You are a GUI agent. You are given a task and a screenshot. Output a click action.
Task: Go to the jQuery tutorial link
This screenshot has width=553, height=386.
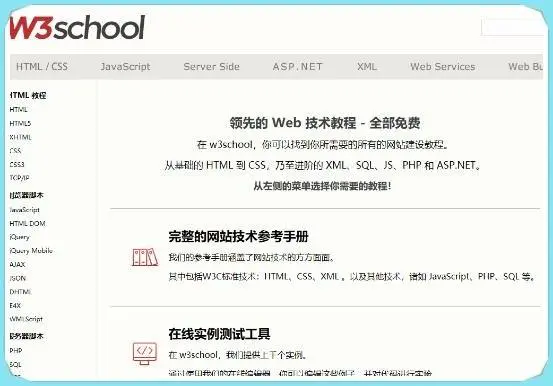19,237
